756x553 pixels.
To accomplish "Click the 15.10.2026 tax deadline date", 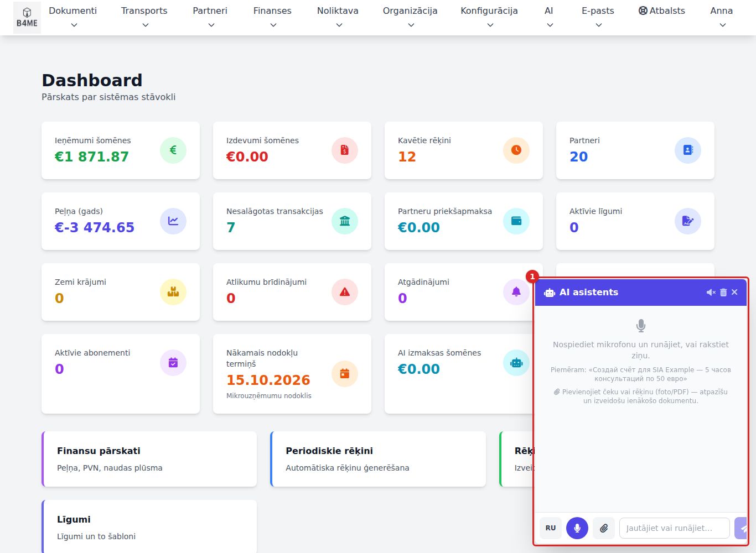I will tap(268, 380).
